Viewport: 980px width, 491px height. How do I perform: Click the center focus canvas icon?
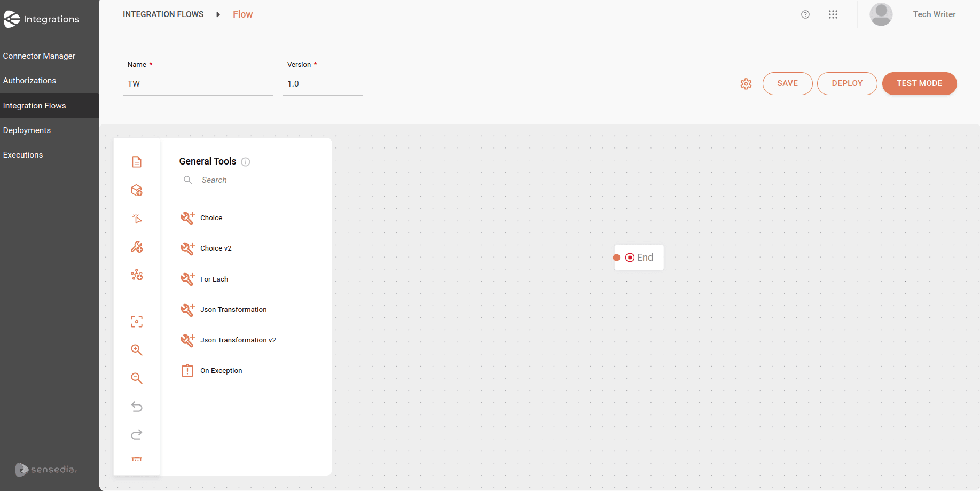[x=137, y=322]
